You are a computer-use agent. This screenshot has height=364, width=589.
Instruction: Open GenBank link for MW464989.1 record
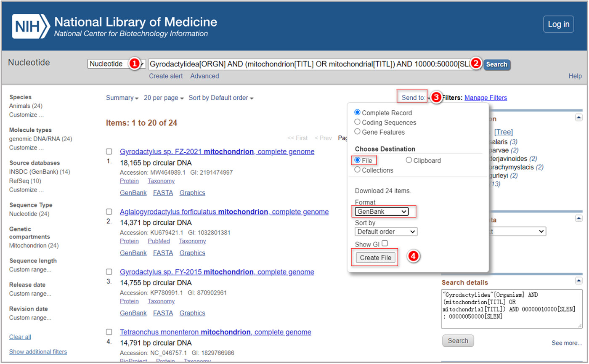[133, 193]
